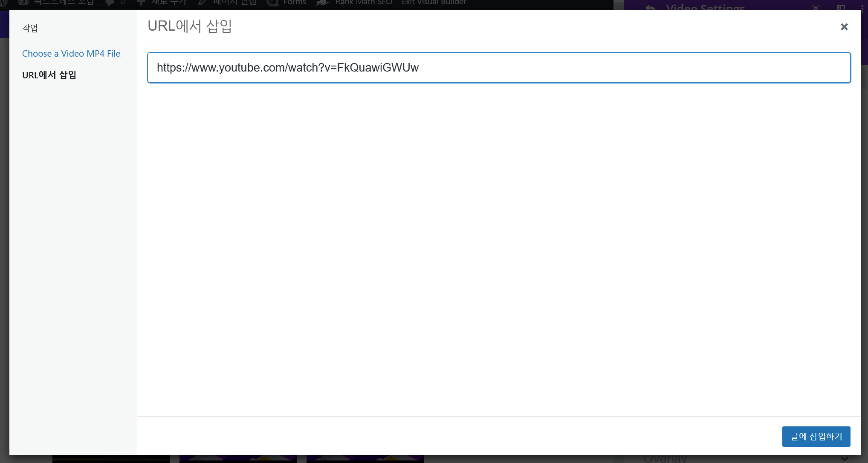Click the expand modal icon in Video Settings
Image resolution: width=868 pixels, height=463 pixels.
tap(816, 8)
